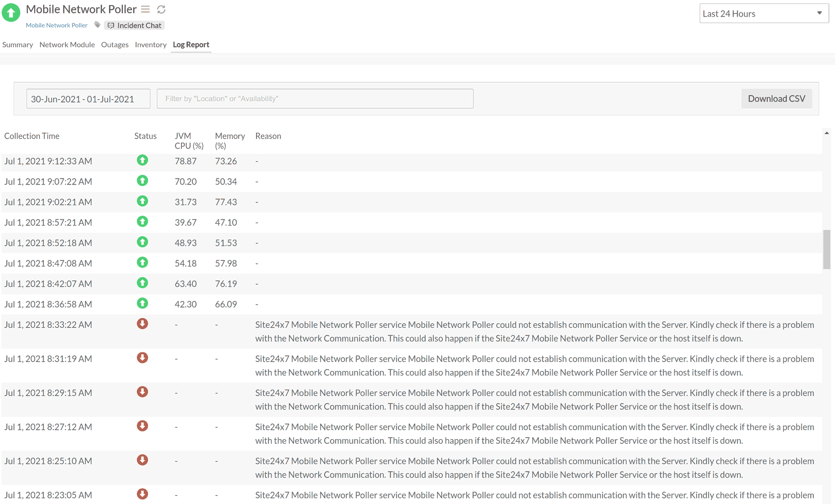Open the Outages tab
835x504 pixels.
[115, 45]
